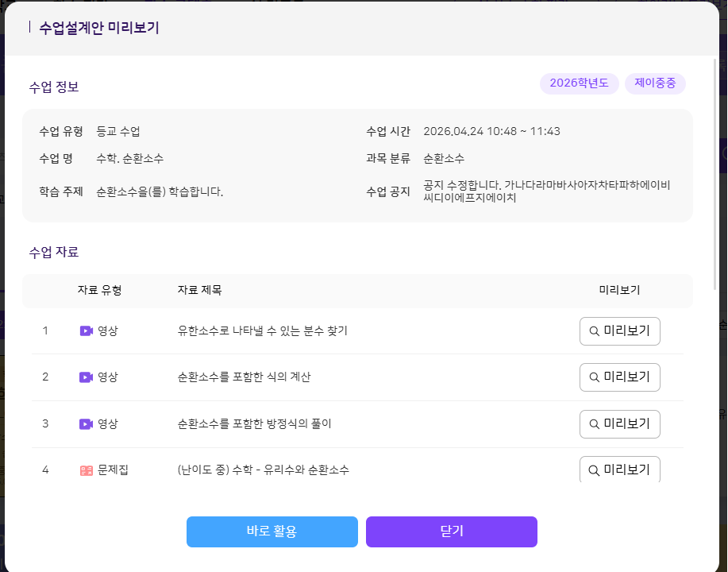The width and height of the screenshot is (728, 572).
Task: Click video icon for 순환소수를 포함한 방정식의 풀이
Action: (x=87, y=424)
